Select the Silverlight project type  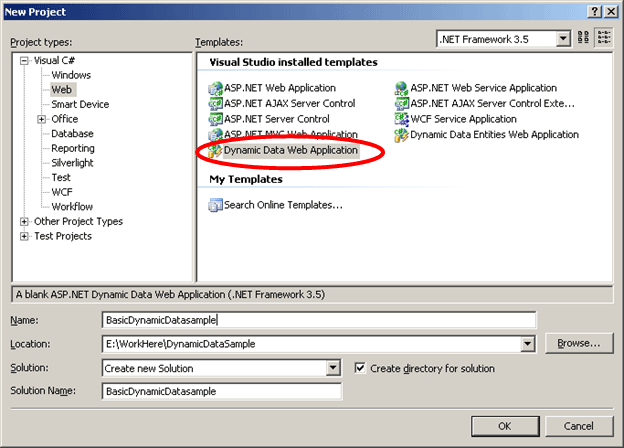[72, 163]
